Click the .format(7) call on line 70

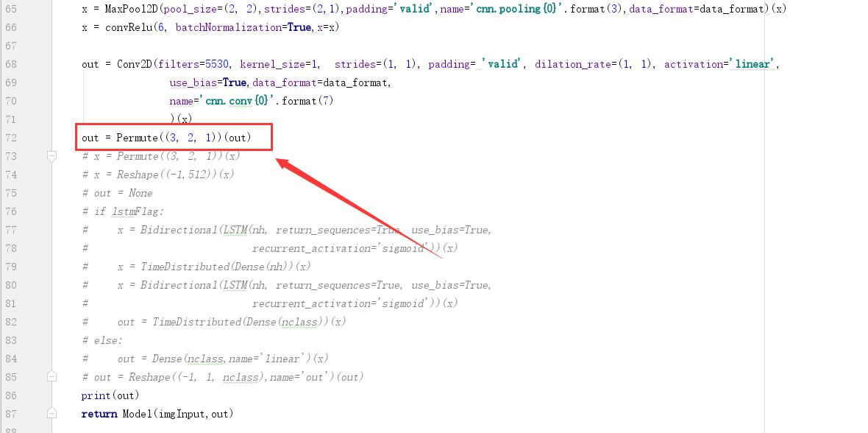[x=303, y=101]
